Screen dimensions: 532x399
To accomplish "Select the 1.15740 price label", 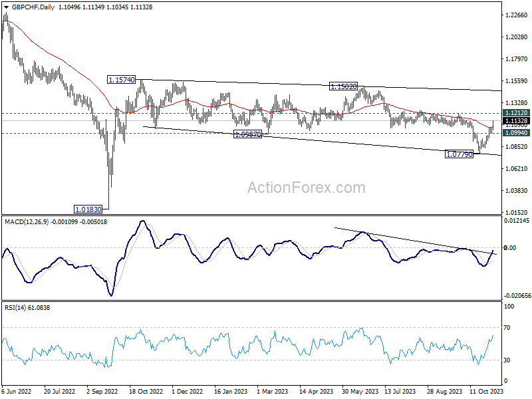I will coord(121,80).
